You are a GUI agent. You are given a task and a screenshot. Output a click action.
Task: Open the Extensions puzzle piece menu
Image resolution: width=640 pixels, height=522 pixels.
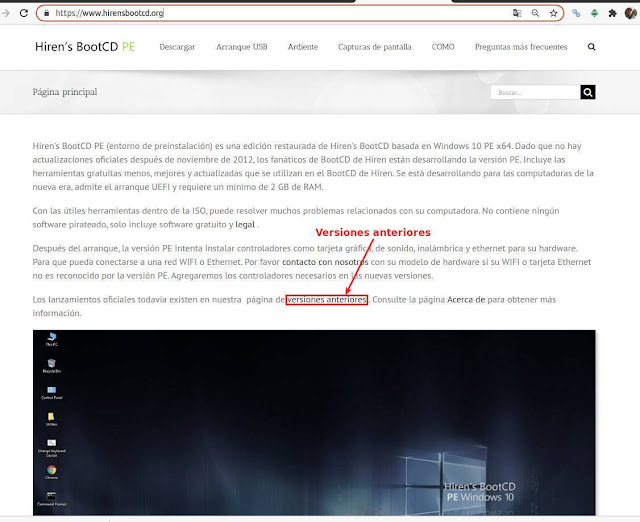click(x=612, y=13)
